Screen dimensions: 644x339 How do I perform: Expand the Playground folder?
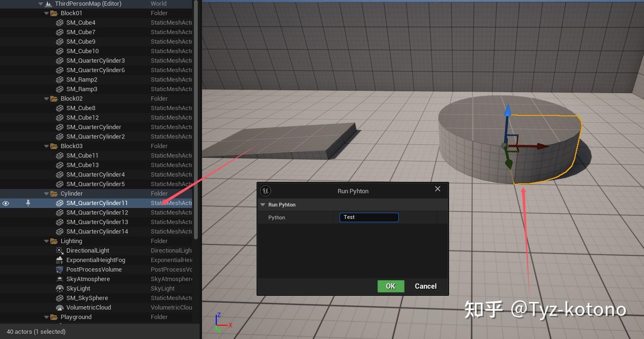pos(46,317)
